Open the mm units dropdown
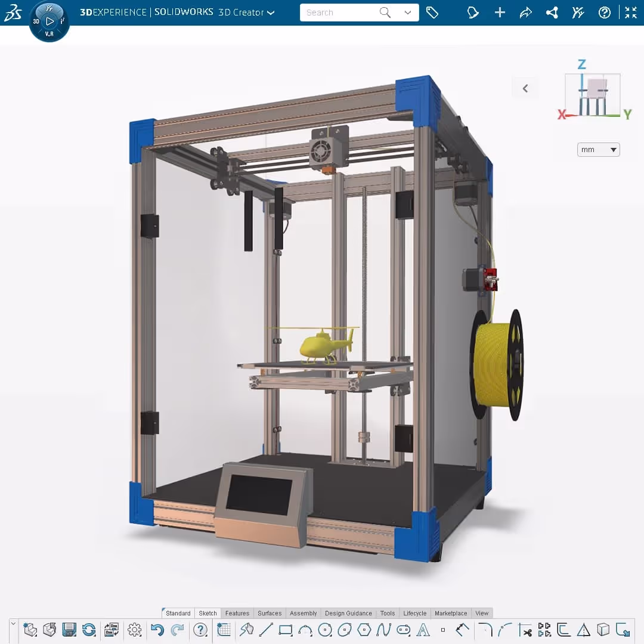The width and height of the screenshot is (644, 644). click(599, 150)
